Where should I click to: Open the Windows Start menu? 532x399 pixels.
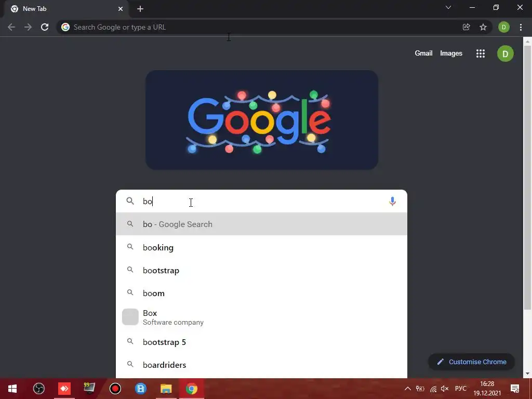click(x=12, y=389)
